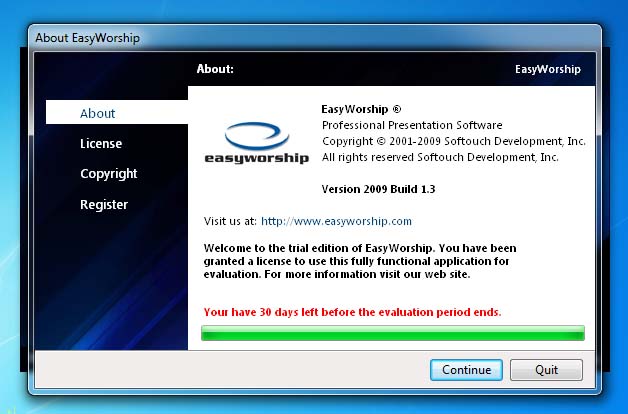
Task: Click the 'About EasyWorship' window title bar
Action: click(314, 38)
